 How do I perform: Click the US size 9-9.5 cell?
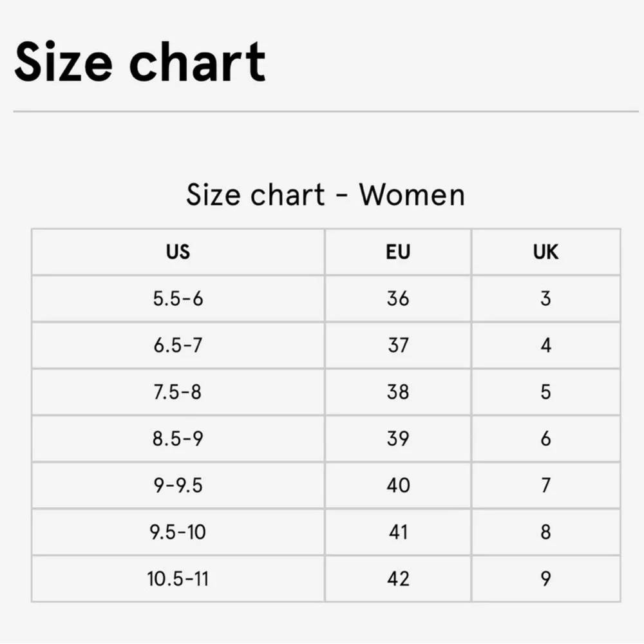178,486
